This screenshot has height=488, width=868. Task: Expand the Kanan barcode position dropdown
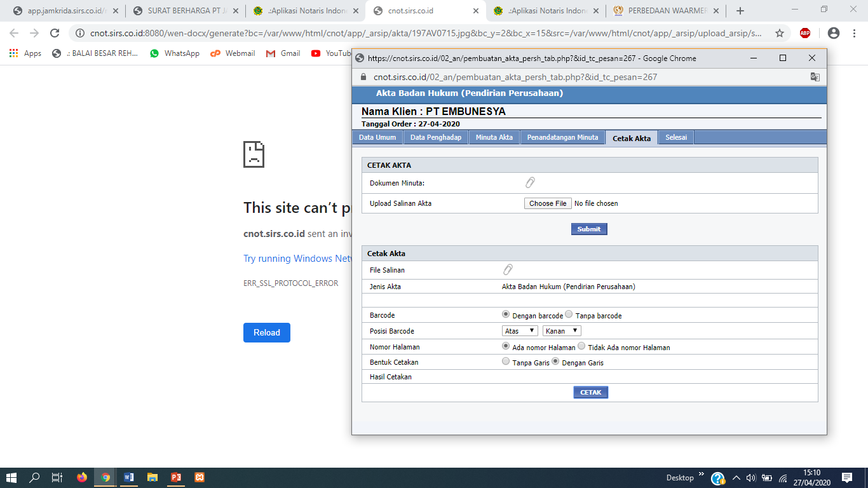pos(562,331)
